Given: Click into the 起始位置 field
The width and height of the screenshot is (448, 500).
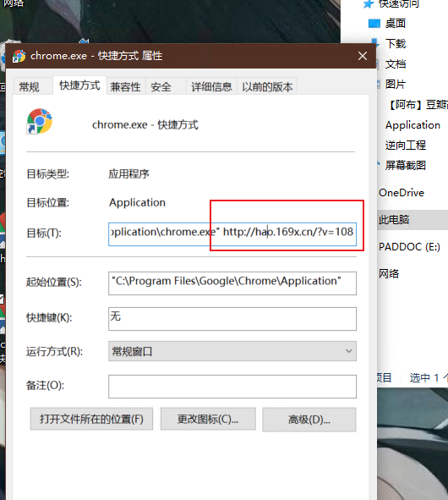Looking at the screenshot, I should pos(232,283).
